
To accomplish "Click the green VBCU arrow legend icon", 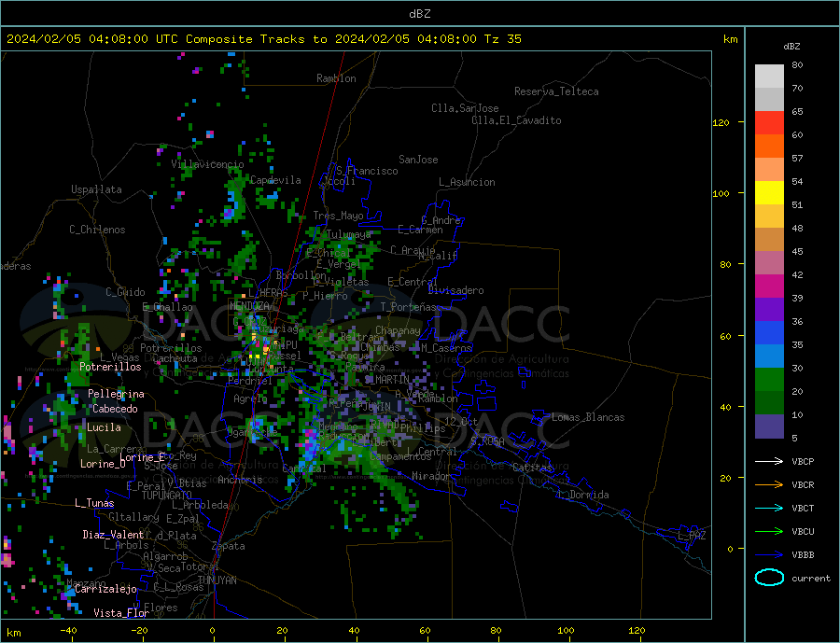I will (x=769, y=532).
